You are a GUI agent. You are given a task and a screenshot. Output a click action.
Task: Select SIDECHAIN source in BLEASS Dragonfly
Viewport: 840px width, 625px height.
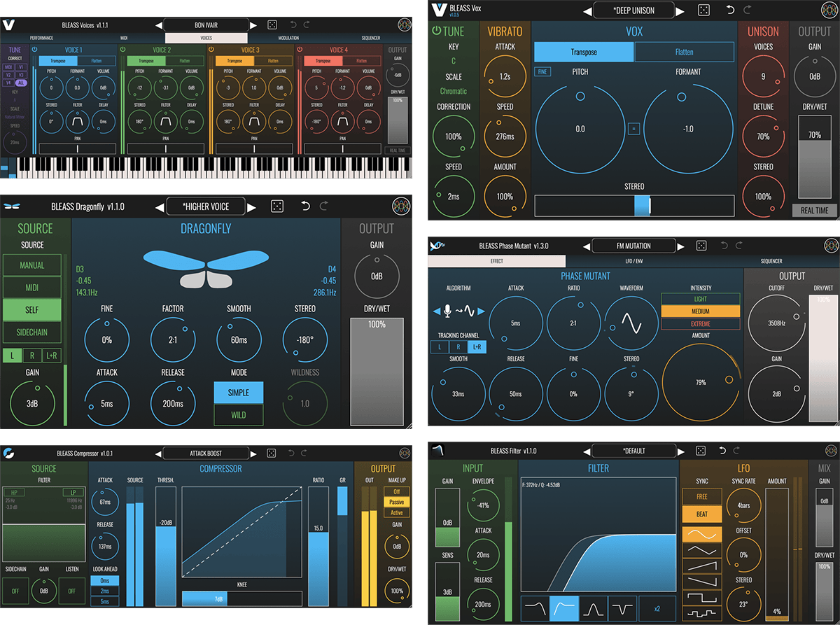31,332
